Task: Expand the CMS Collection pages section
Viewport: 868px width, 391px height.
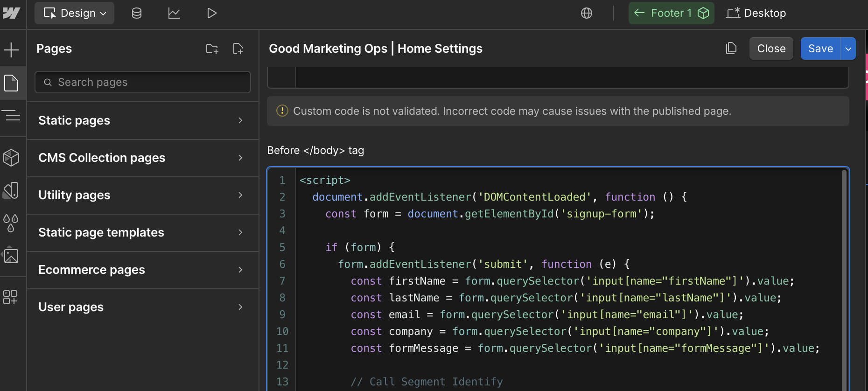Action: [143, 158]
